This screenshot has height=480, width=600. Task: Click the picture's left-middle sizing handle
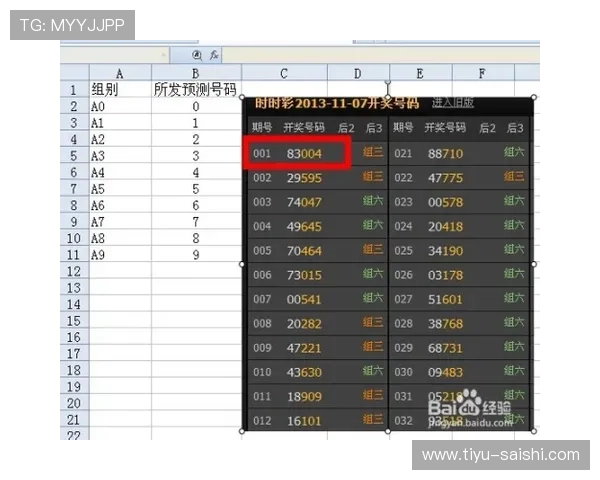coord(242,264)
